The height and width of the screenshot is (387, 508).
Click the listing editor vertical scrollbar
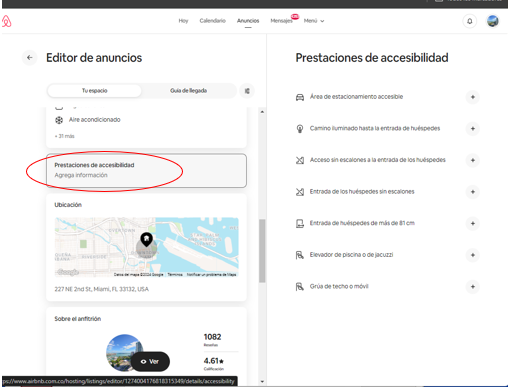pyautogui.click(x=262, y=251)
